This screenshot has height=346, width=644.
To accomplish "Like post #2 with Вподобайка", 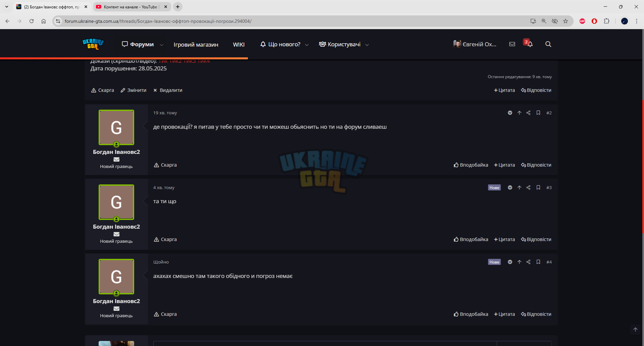I will click(x=471, y=165).
